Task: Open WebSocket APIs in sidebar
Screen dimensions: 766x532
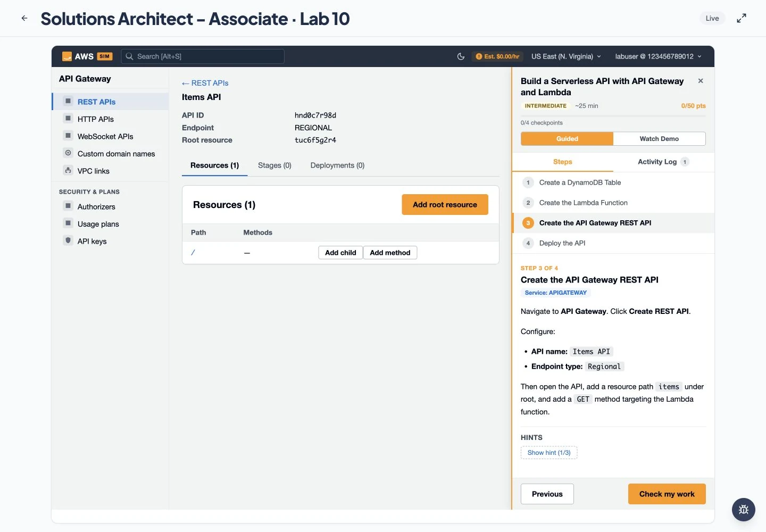Action: pyautogui.click(x=110, y=136)
